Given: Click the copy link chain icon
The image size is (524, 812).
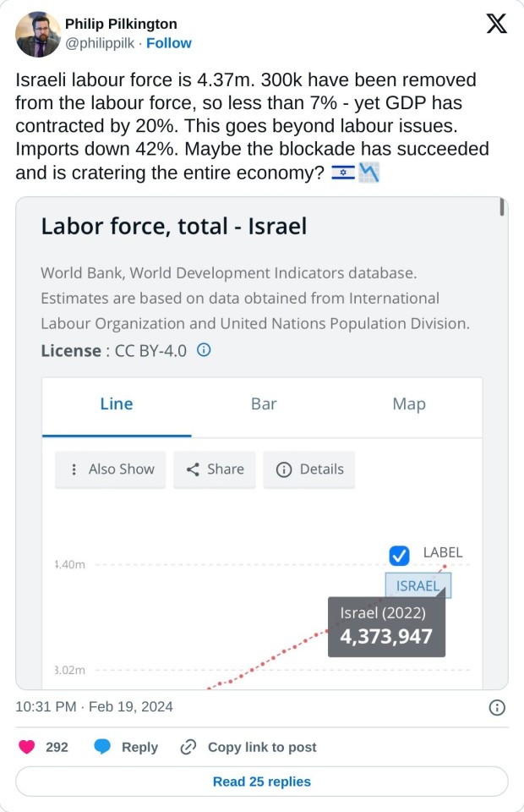Looking at the screenshot, I should tap(188, 747).
